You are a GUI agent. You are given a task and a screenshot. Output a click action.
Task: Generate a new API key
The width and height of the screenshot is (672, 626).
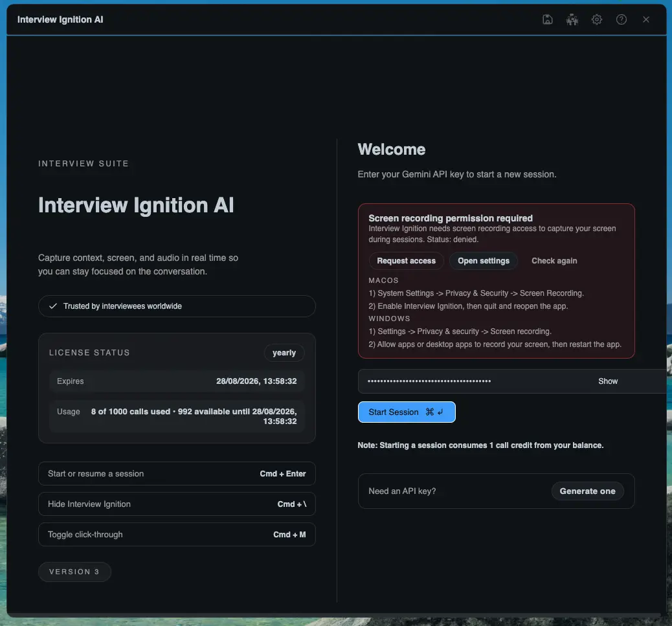pyautogui.click(x=587, y=491)
